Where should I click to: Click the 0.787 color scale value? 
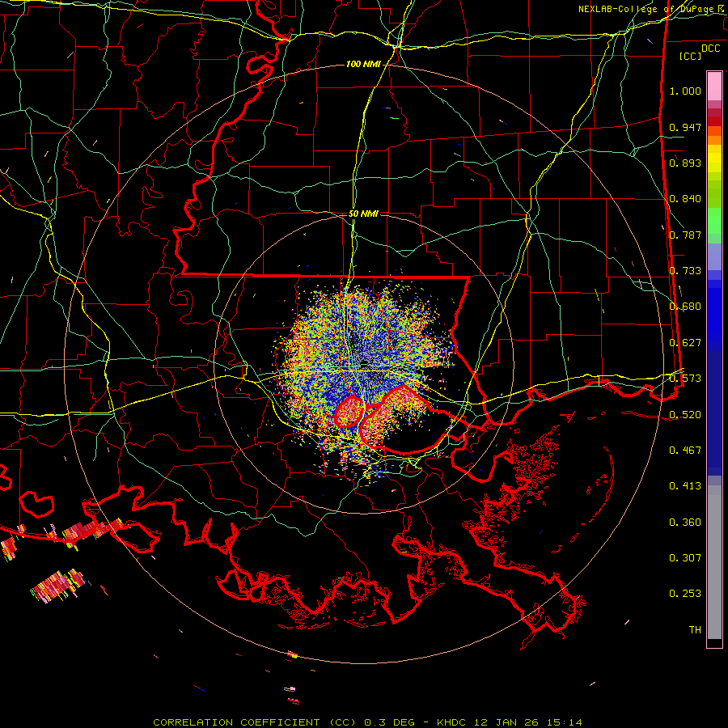pos(685,235)
